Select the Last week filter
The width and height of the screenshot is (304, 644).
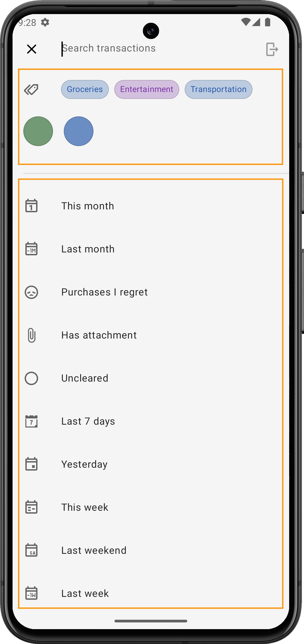point(85,594)
